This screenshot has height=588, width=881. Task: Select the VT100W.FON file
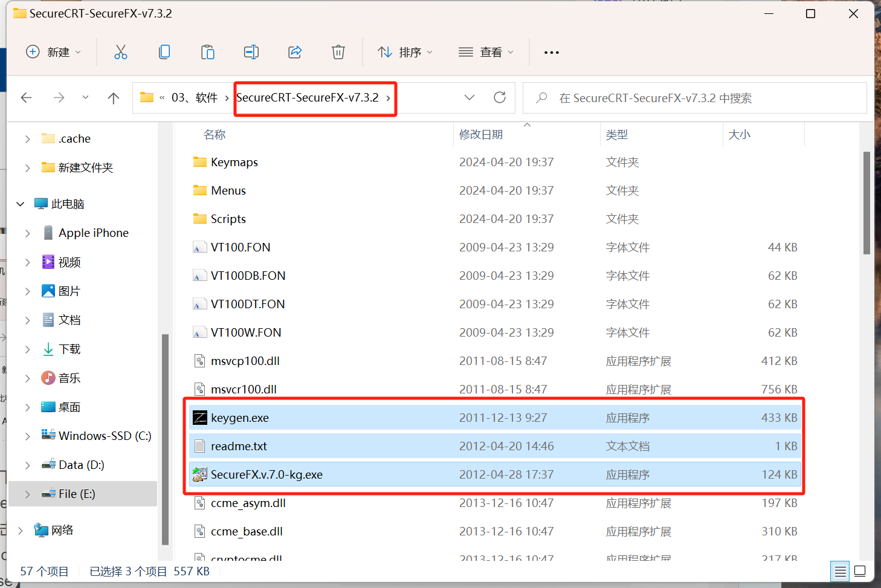(495, 332)
